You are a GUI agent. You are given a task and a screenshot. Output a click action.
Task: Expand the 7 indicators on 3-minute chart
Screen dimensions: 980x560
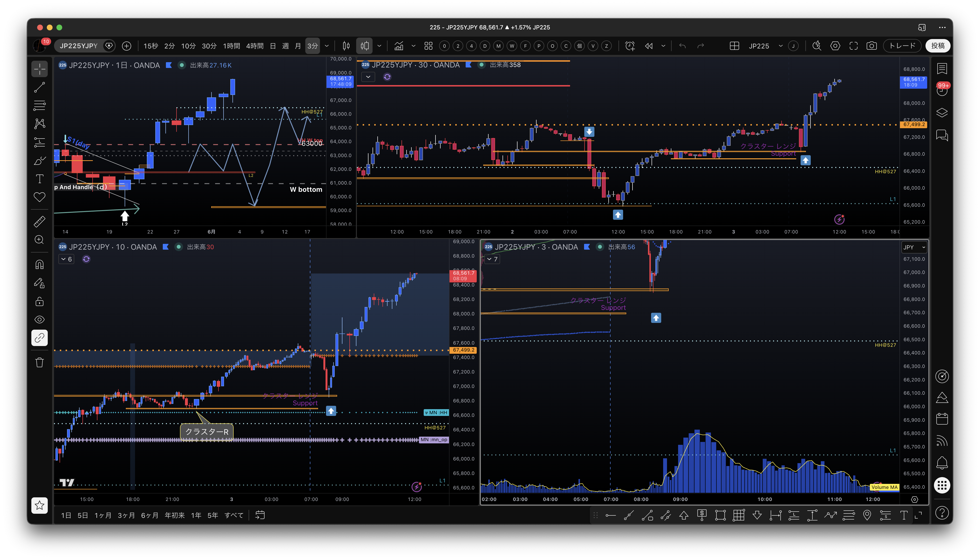pos(492,259)
